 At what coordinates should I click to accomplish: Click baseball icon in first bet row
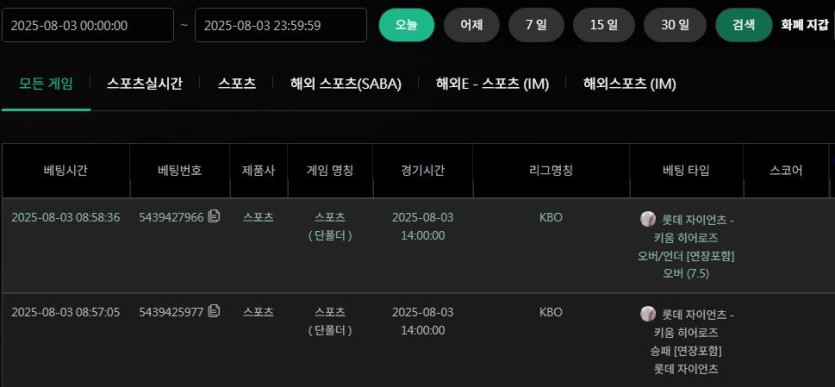click(x=648, y=219)
